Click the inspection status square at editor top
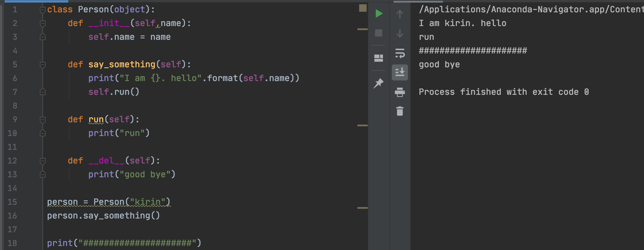The width and height of the screenshot is (644, 250). tap(363, 8)
